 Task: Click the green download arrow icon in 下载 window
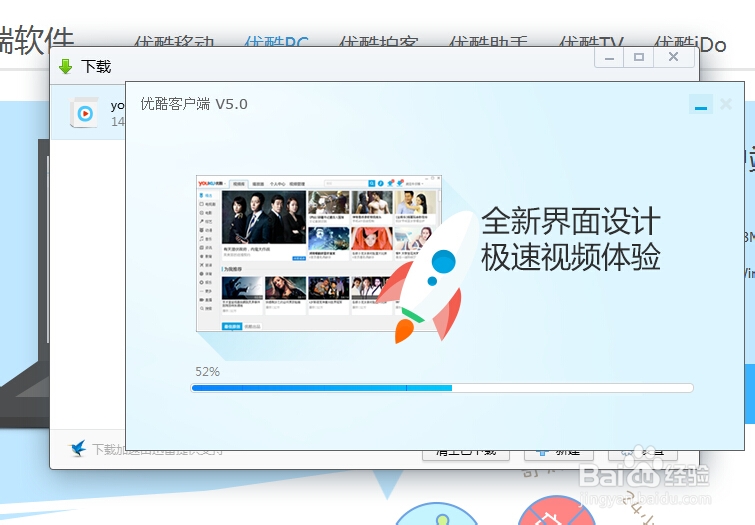tap(65, 66)
